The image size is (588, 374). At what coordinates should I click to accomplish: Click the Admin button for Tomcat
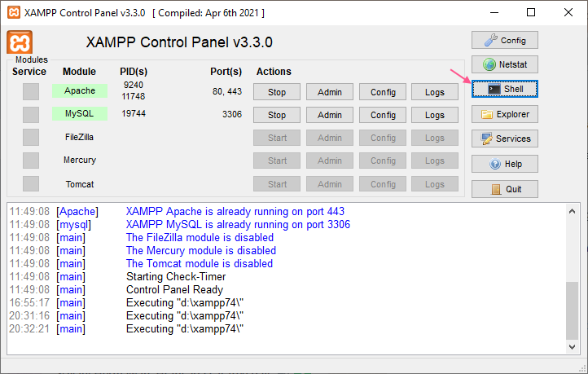point(330,184)
